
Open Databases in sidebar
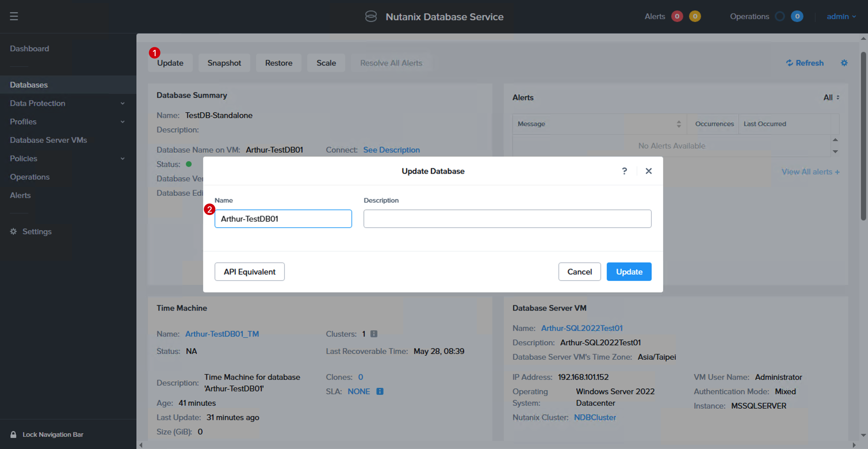pos(68,85)
